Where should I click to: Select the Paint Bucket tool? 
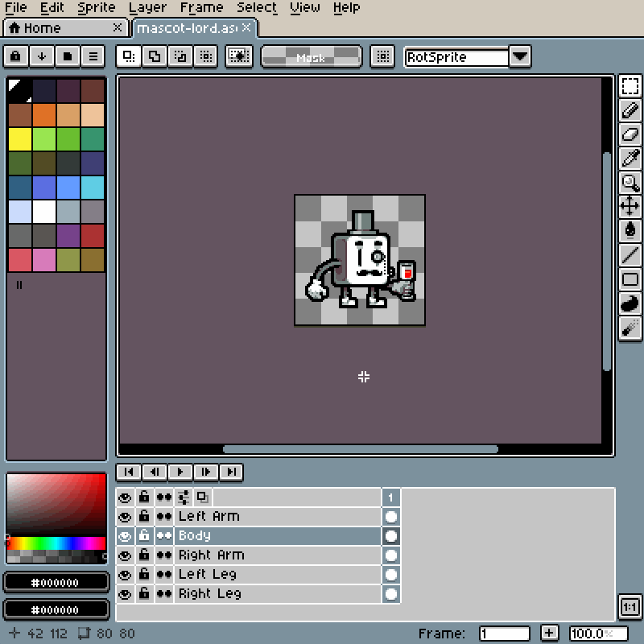(630, 229)
